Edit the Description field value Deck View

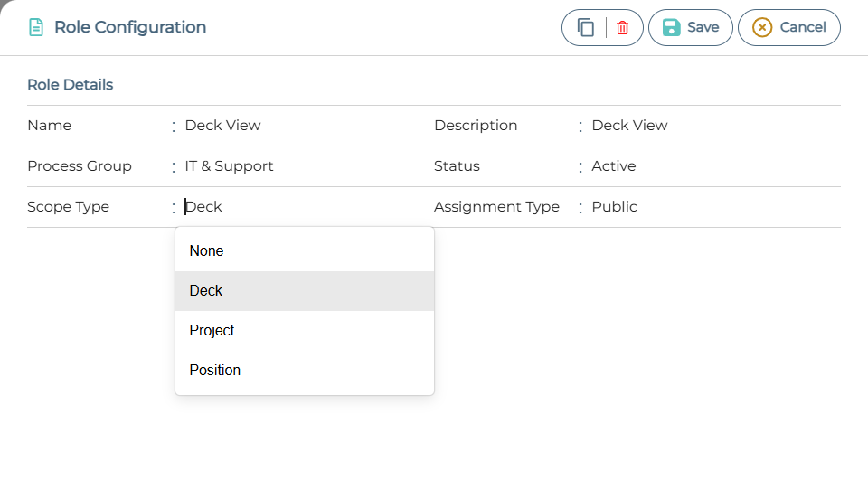click(x=629, y=126)
